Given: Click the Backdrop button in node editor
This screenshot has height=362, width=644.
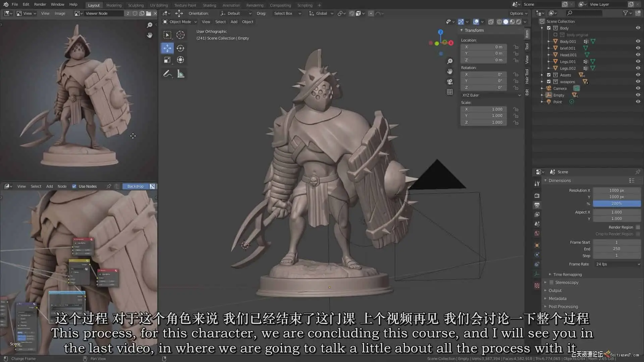Looking at the screenshot, I should point(135,186).
